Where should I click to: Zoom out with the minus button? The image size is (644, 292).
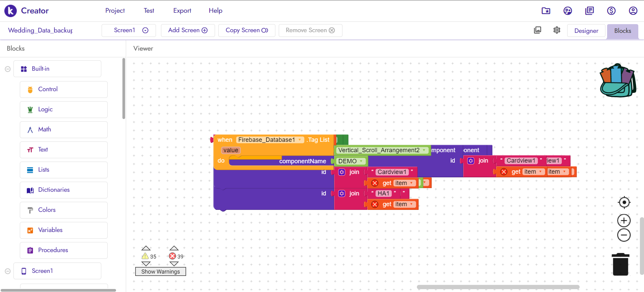click(624, 235)
